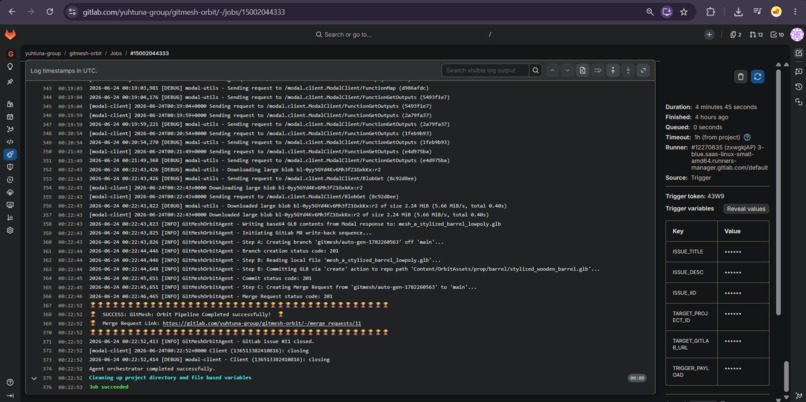Click 'Job succeeded' log line
This screenshot has width=806, height=402.
click(x=108, y=387)
